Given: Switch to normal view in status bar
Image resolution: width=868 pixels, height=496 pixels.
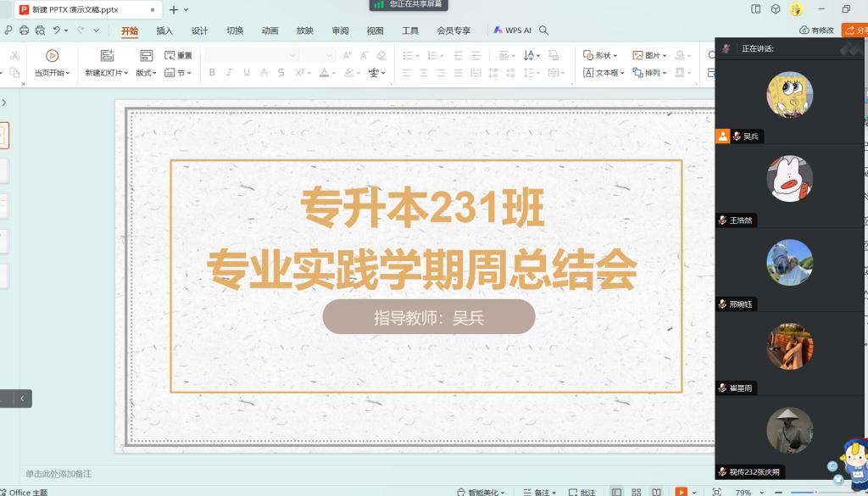Looking at the screenshot, I should (x=615, y=491).
